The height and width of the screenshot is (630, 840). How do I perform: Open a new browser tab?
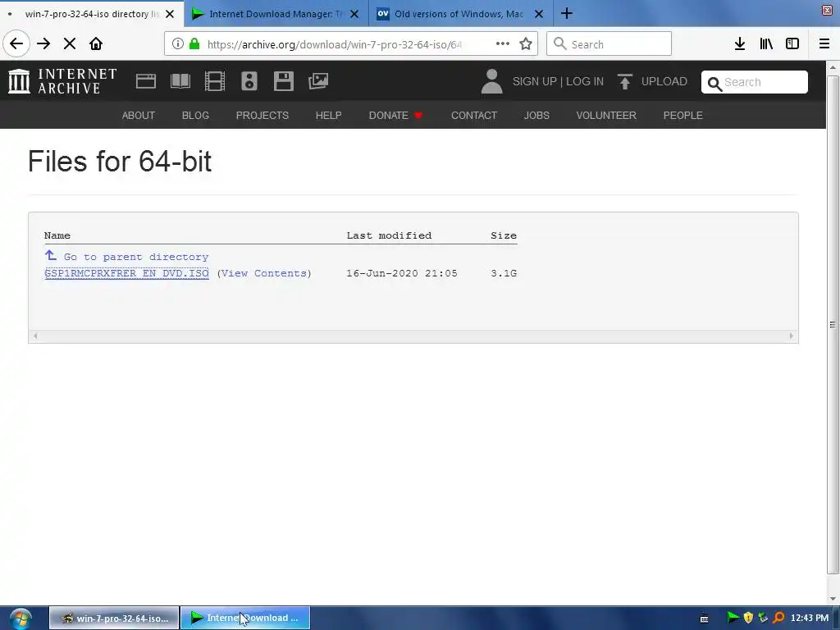click(x=567, y=13)
